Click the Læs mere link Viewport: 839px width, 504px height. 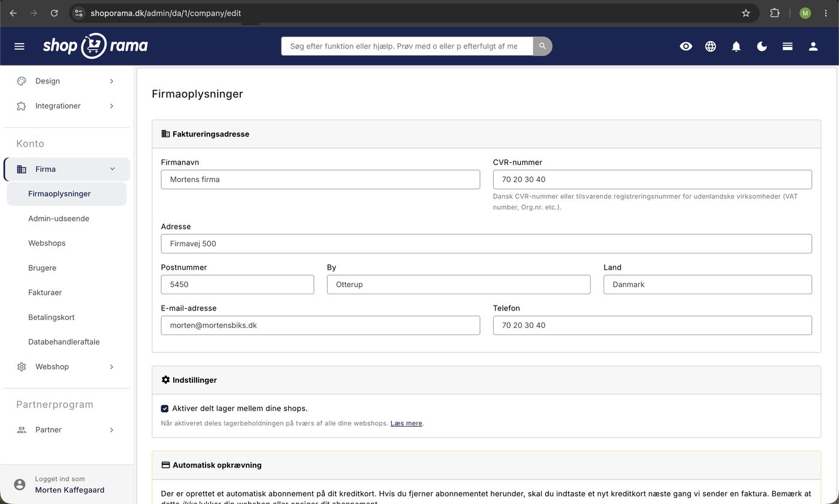[x=406, y=423]
